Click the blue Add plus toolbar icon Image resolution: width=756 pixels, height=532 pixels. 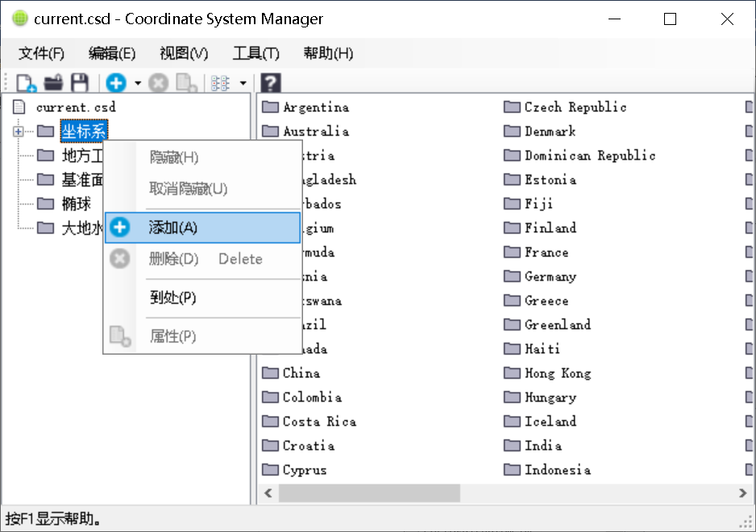click(x=116, y=83)
